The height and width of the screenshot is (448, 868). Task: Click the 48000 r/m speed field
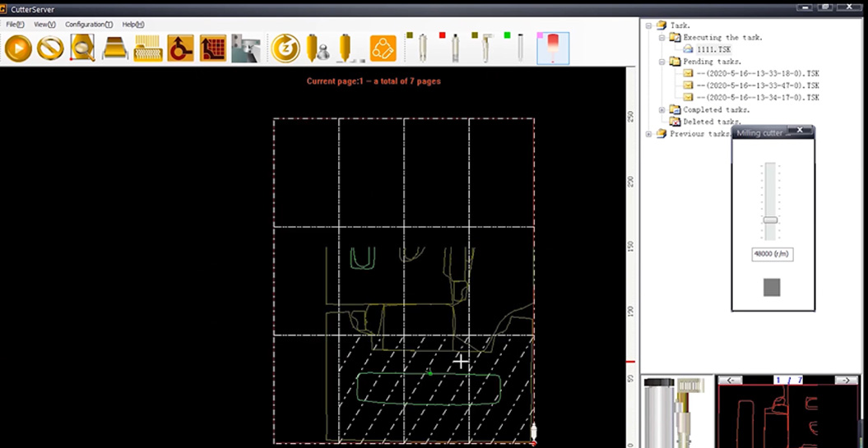point(772,254)
